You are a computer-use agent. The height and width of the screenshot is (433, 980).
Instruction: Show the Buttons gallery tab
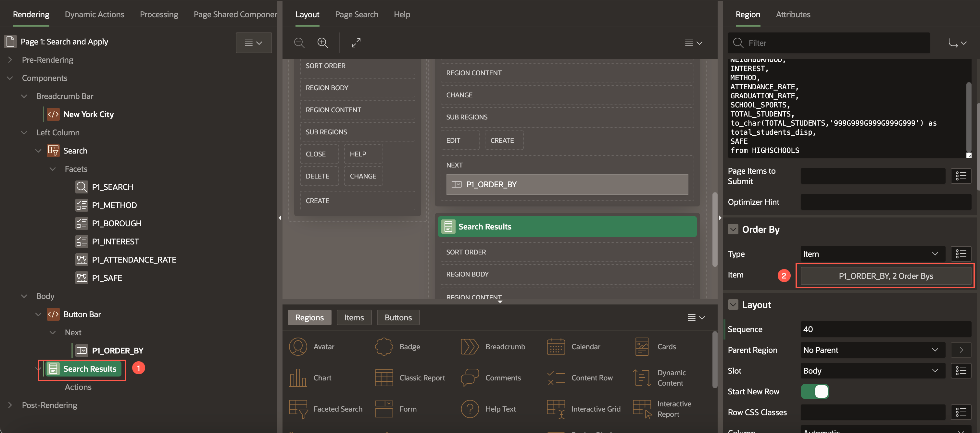pos(398,317)
